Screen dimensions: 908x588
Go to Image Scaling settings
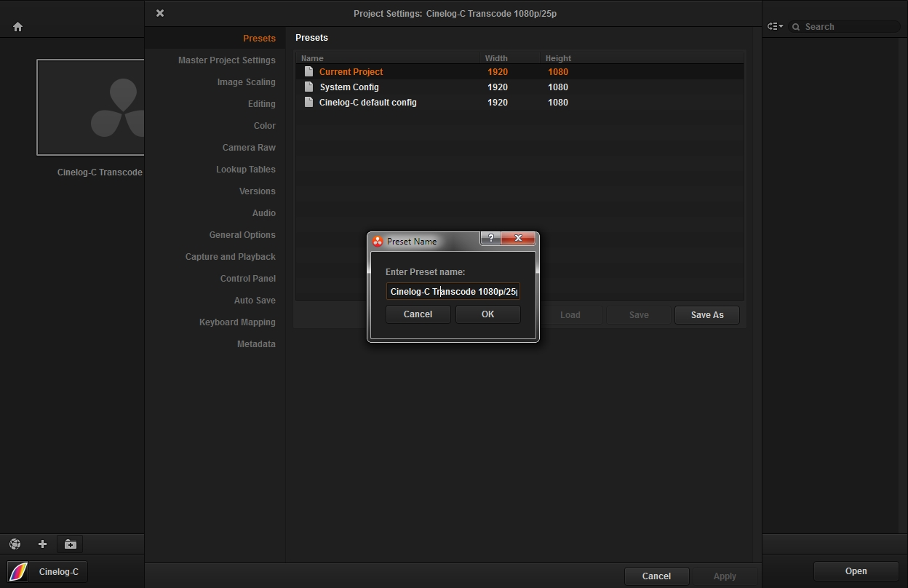point(246,82)
